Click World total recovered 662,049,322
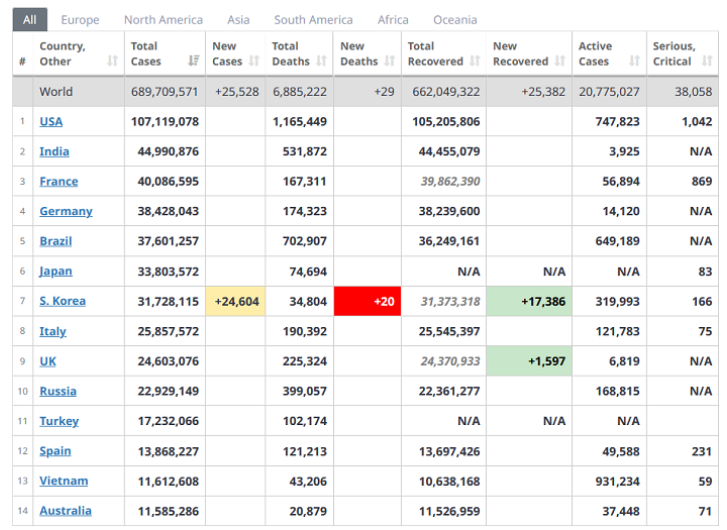The height and width of the screenshot is (530, 727). click(446, 92)
